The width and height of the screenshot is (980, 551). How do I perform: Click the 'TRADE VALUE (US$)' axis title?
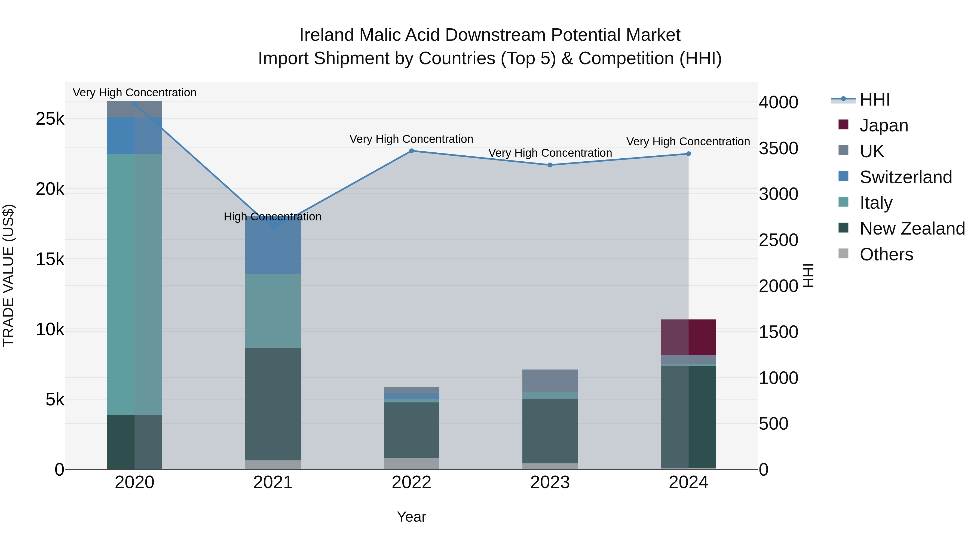pyautogui.click(x=8, y=276)
